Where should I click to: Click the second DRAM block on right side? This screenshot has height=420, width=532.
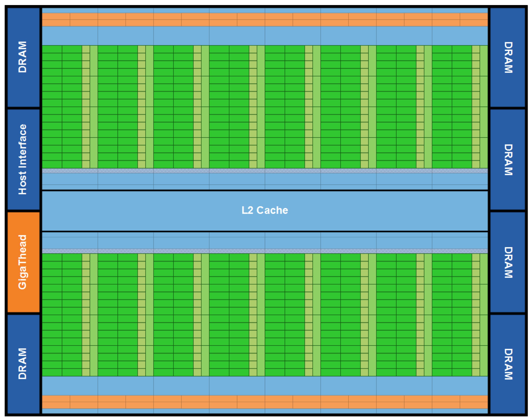click(508, 159)
